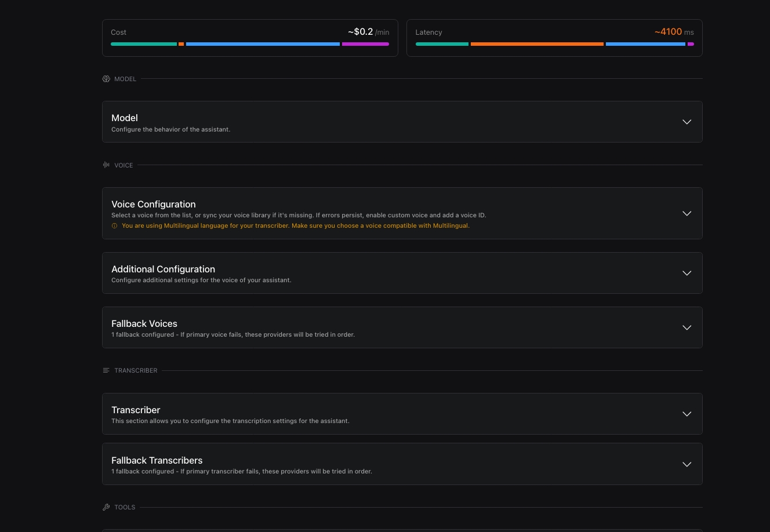Click the "VOICE" section heading text
The height and width of the screenshot is (532, 770).
[124, 165]
